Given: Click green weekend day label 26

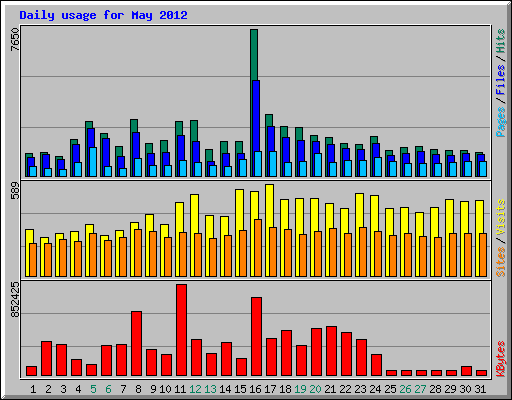Looking at the screenshot, I should [x=405, y=389].
